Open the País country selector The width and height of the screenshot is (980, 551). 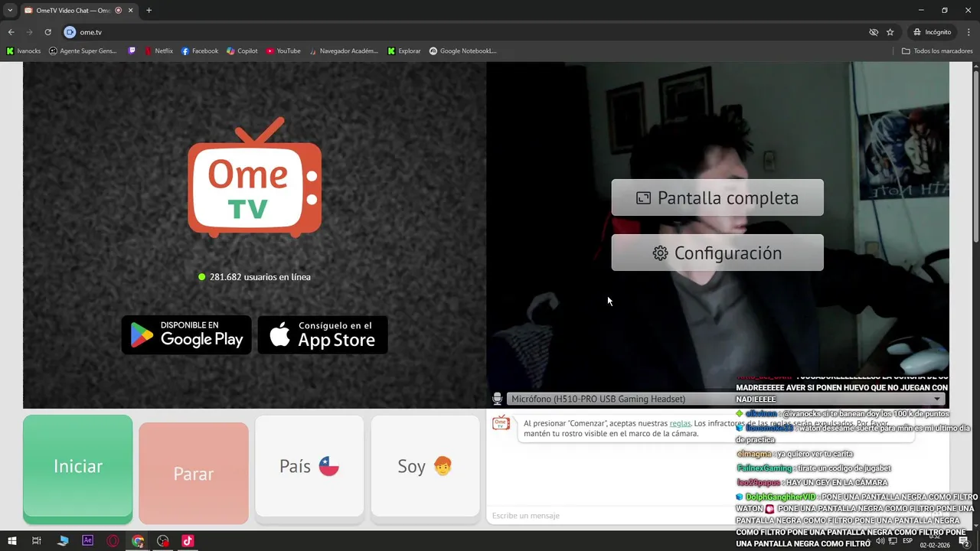click(309, 466)
